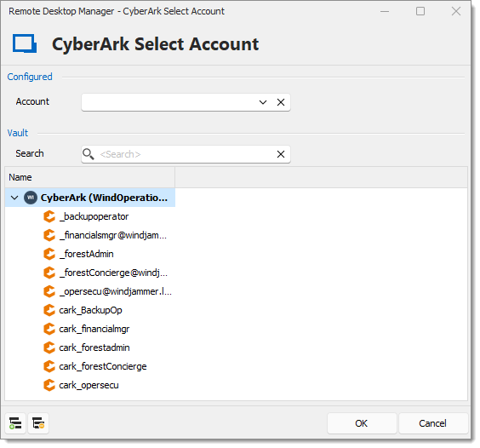Click the _backupoperator CyberArk account icon

(x=49, y=216)
